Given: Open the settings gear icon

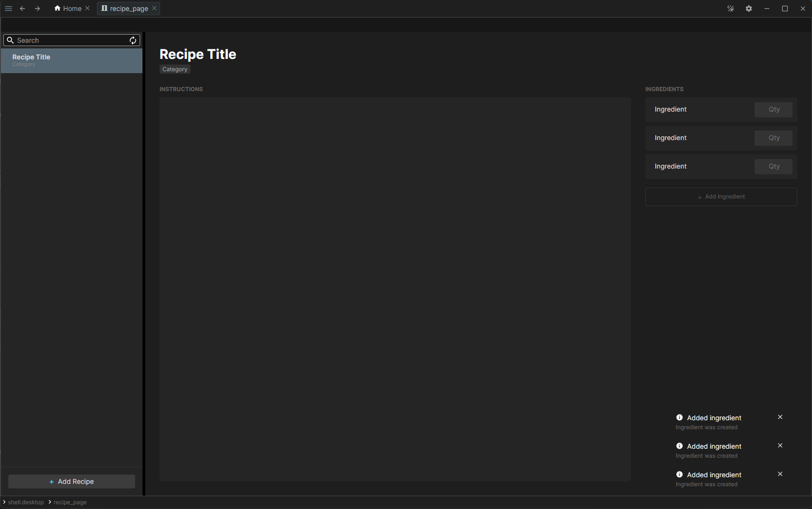Looking at the screenshot, I should click(749, 9).
